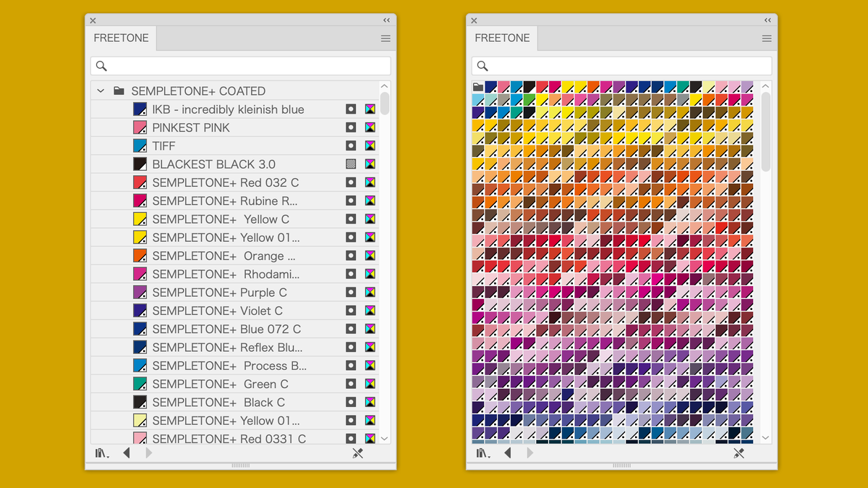
Task: Click PINKEST PINK color chip in list
Action: [140, 127]
